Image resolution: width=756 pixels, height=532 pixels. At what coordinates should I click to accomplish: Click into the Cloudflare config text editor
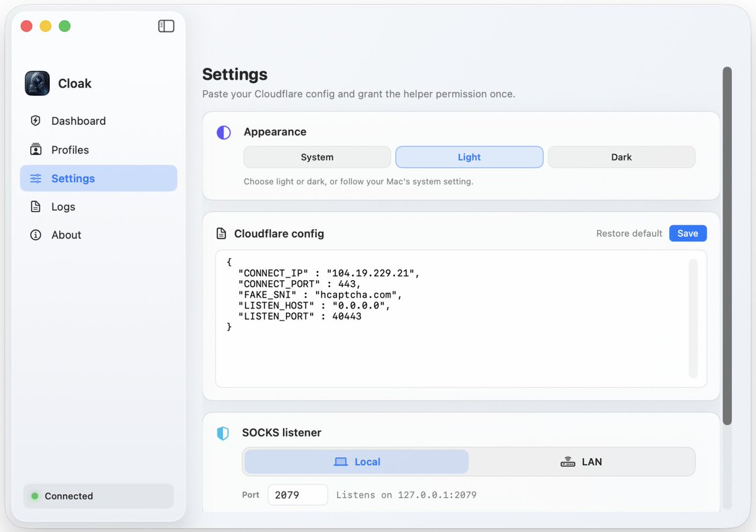[x=461, y=319]
